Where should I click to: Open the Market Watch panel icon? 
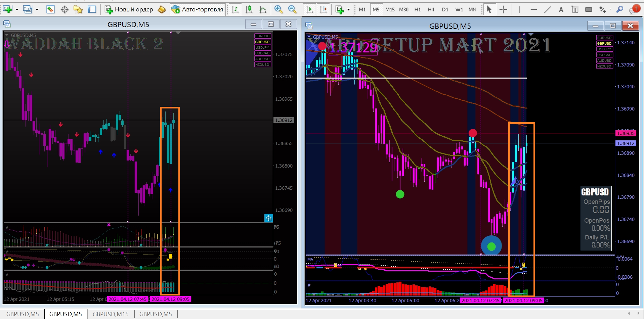[50, 9]
